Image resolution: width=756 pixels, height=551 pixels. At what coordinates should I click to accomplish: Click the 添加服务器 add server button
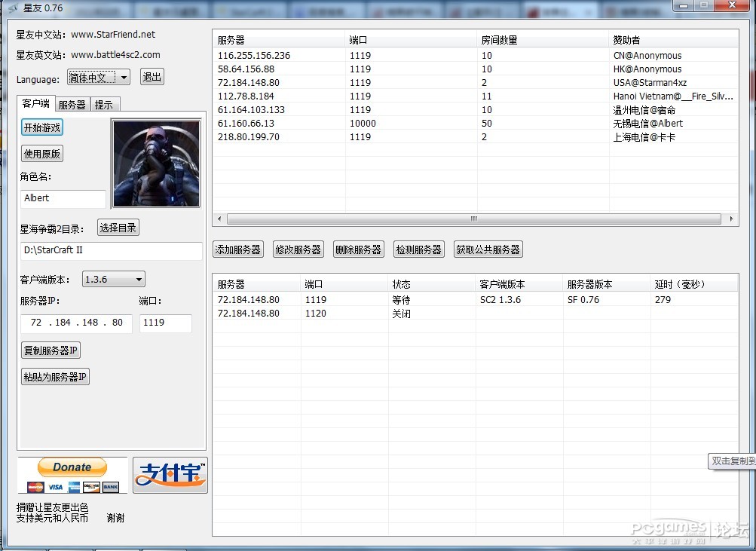pos(238,249)
